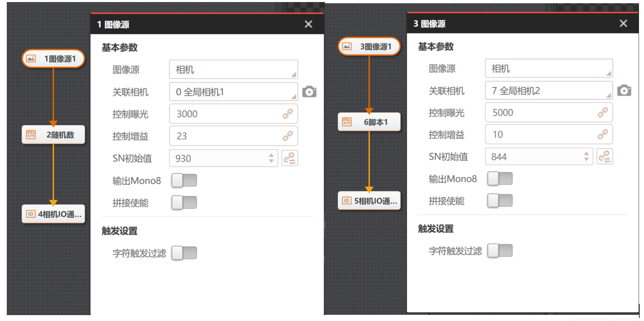The height and width of the screenshot is (321, 644).
Task: Click camera icon next to 全局相机2
Action: [x=624, y=90]
